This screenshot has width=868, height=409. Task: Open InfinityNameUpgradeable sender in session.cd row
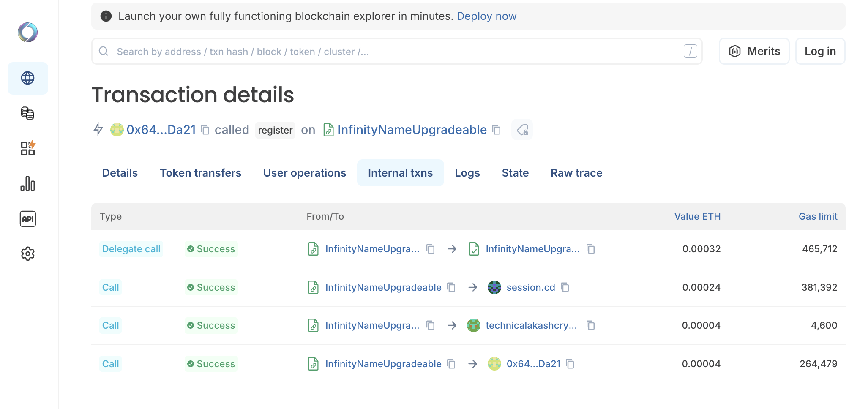pyautogui.click(x=383, y=287)
